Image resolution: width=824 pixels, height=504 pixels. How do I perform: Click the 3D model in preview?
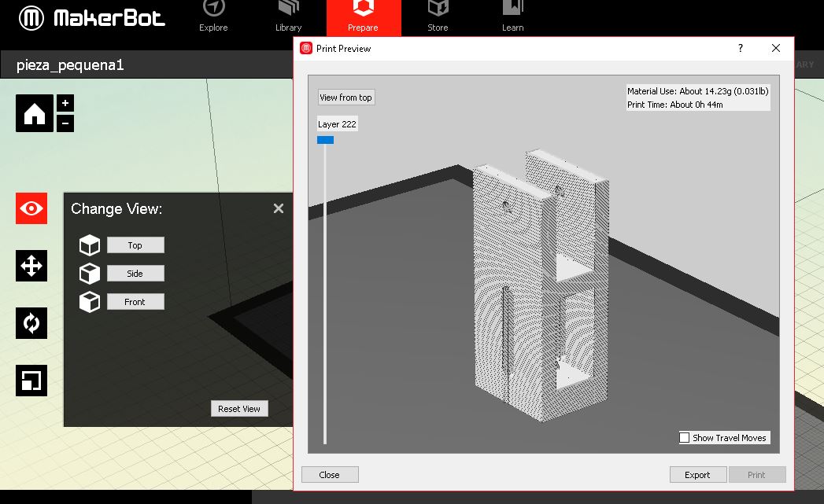(541, 286)
